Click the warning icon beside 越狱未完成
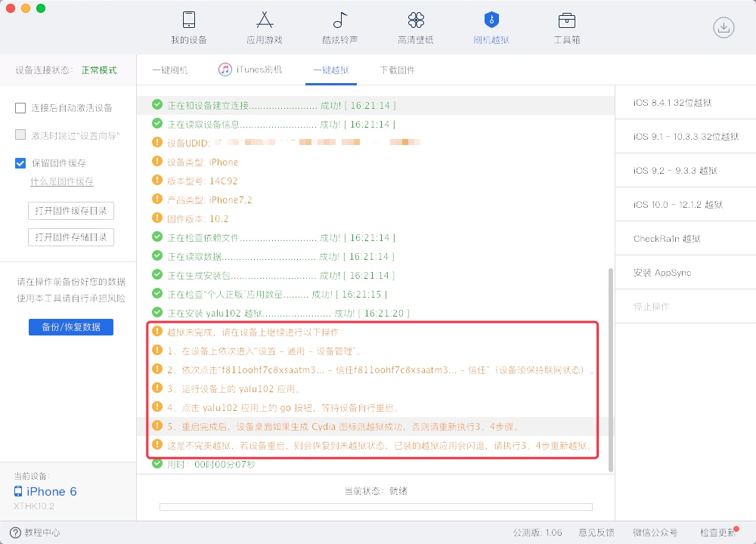 click(157, 332)
